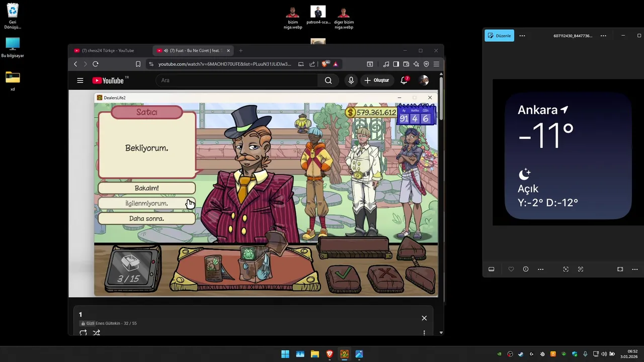The height and width of the screenshot is (362, 644).
Task: Open File Explorer from taskbar
Action: (315, 354)
